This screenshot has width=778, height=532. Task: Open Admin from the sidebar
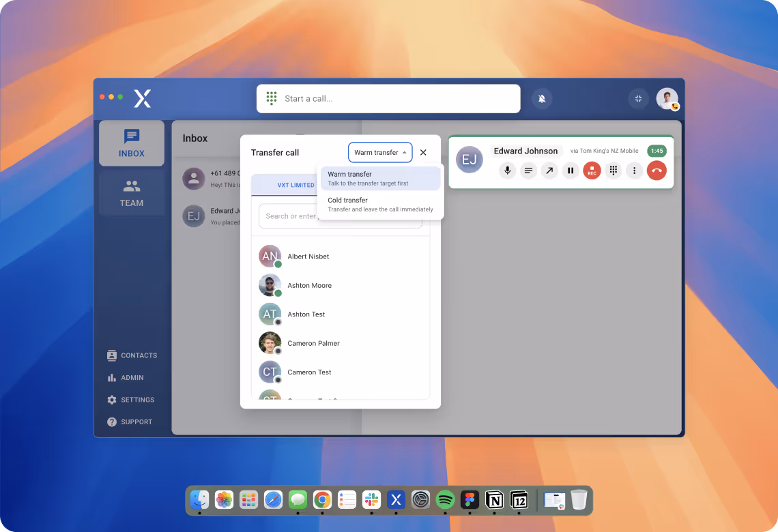(x=126, y=377)
